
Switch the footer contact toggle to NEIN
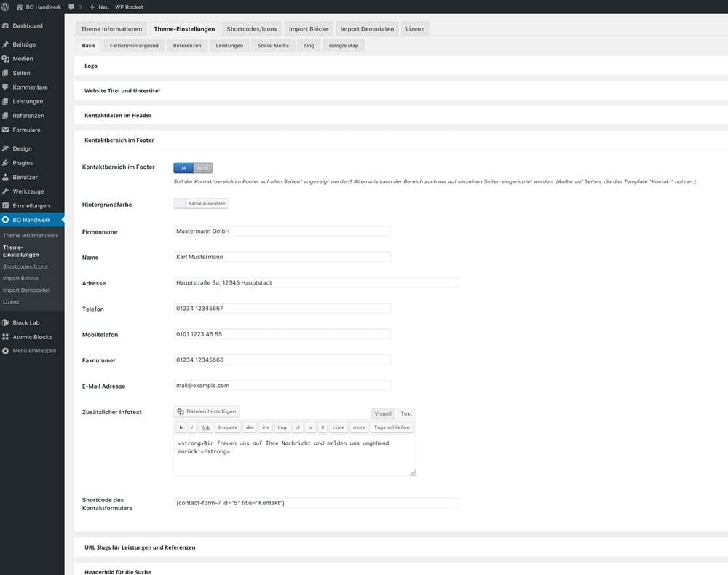click(x=203, y=167)
